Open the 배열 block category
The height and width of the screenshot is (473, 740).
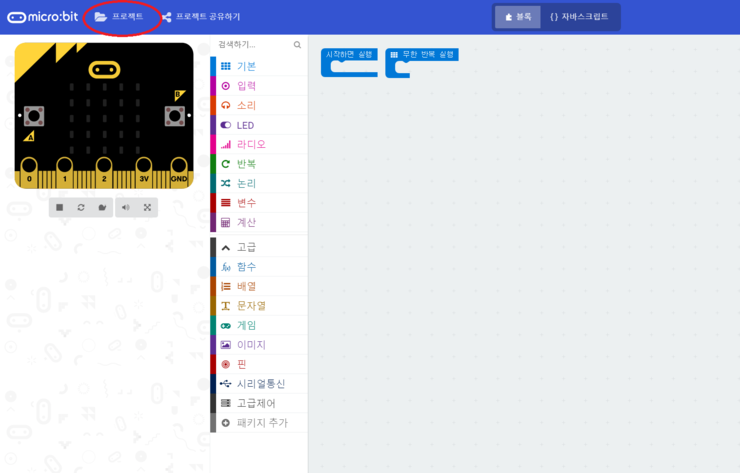click(x=259, y=286)
